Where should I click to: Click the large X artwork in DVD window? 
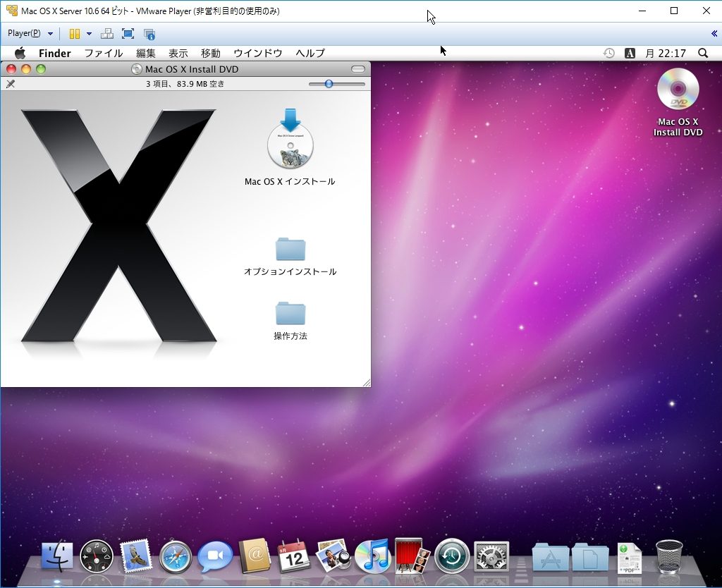point(118,226)
